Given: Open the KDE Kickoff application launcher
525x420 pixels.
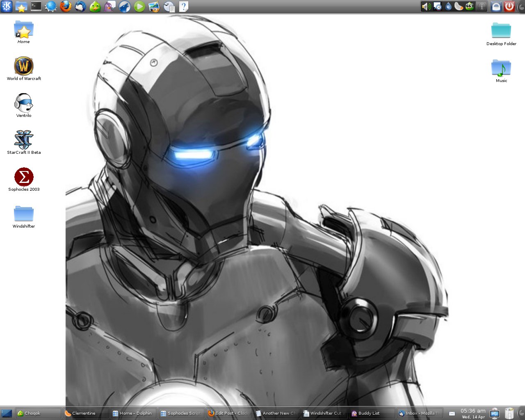Looking at the screenshot, I should tap(7, 6).
